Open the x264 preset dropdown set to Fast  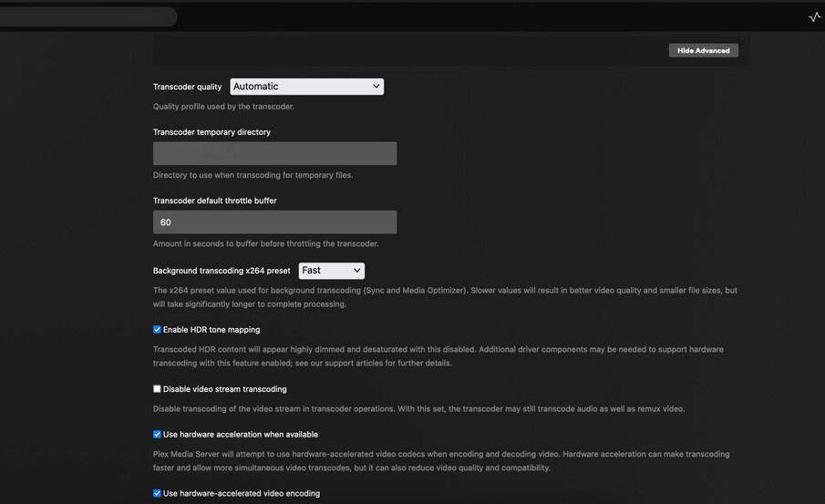(332, 271)
